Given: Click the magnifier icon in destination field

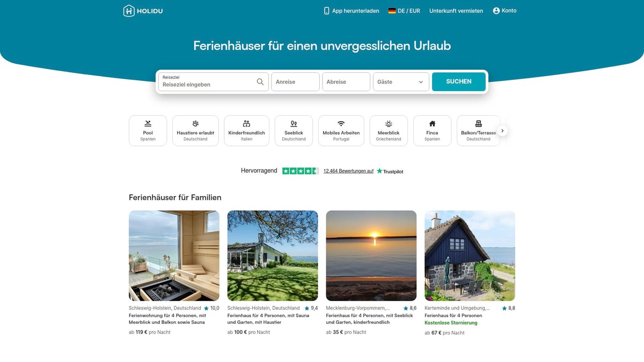Looking at the screenshot, I should (260, 82).
